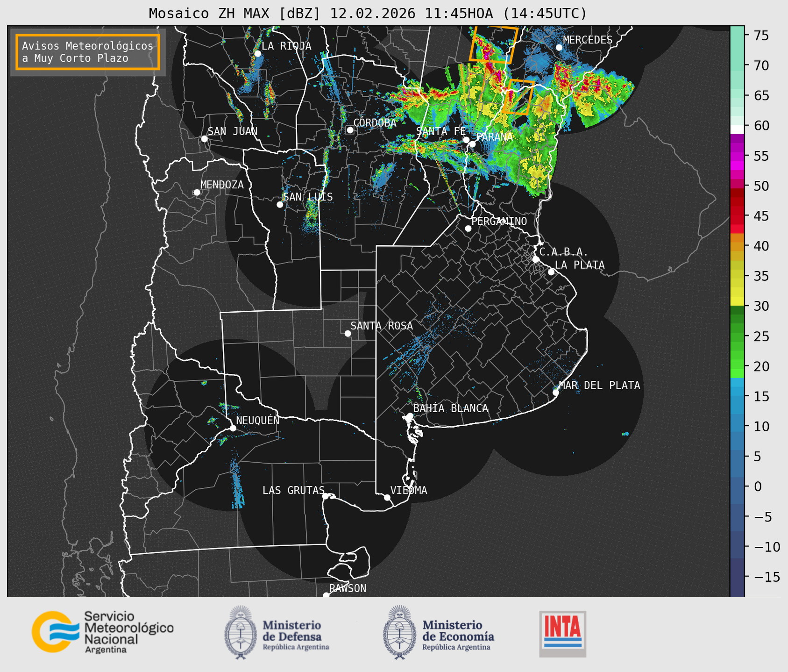Click the white 60 dBZ color band
This screenshot has height=672, width=788.
[x=737, y=129]
